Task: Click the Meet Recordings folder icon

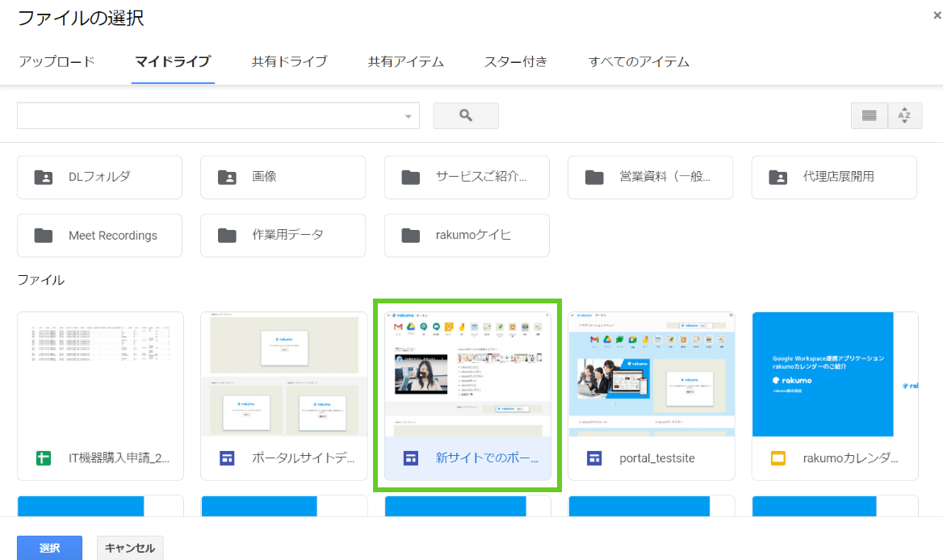Action: tap(44, 236)
